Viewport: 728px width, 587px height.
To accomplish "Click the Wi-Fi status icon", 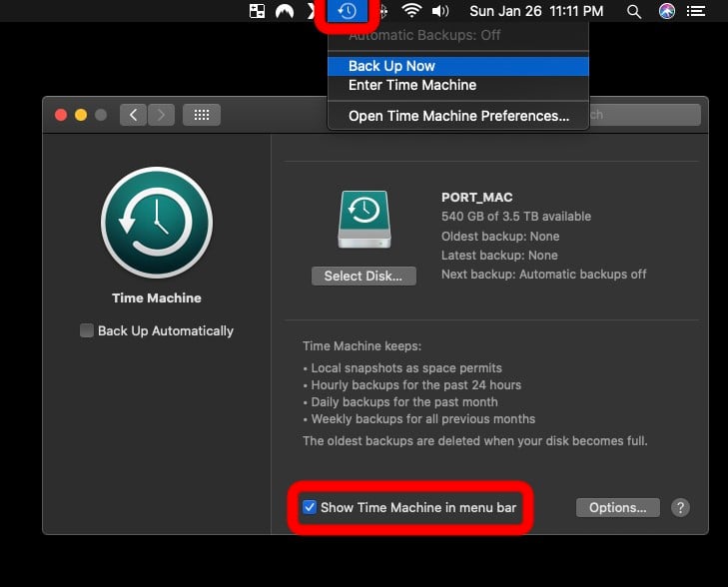I will pyautogui.click(x=411, y=11).
